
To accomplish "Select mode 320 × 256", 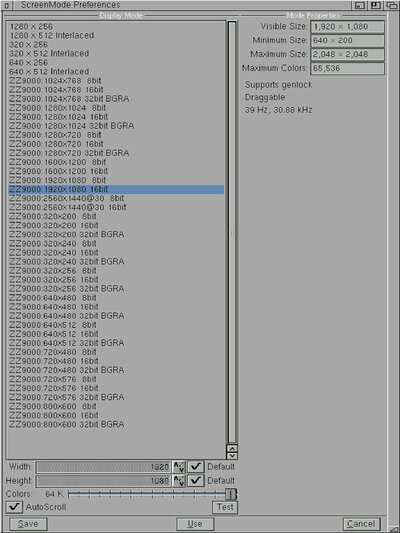I will (x=116, y=45).
